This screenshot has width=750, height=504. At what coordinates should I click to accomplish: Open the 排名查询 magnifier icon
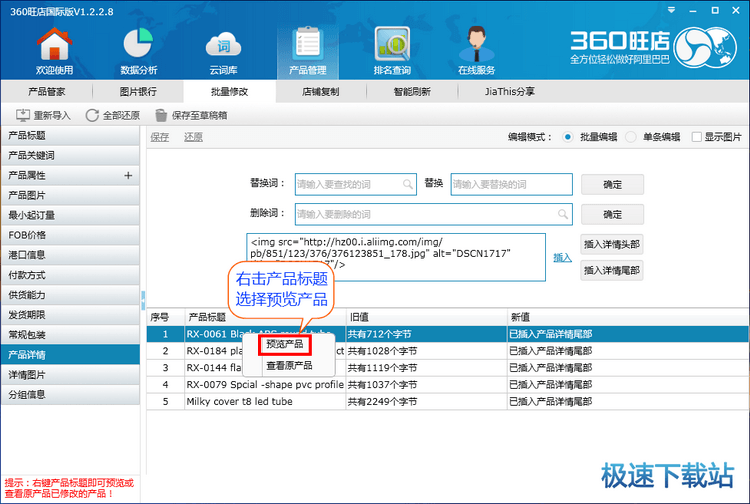[392, 44]
